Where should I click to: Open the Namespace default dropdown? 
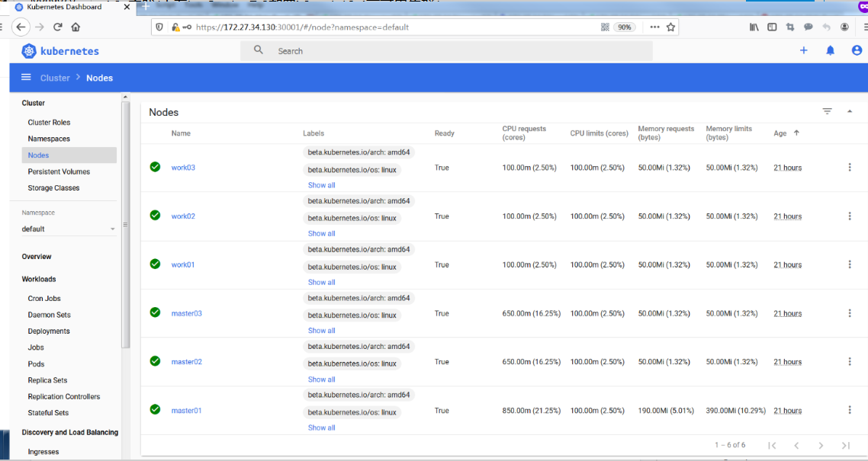[69, 229]
